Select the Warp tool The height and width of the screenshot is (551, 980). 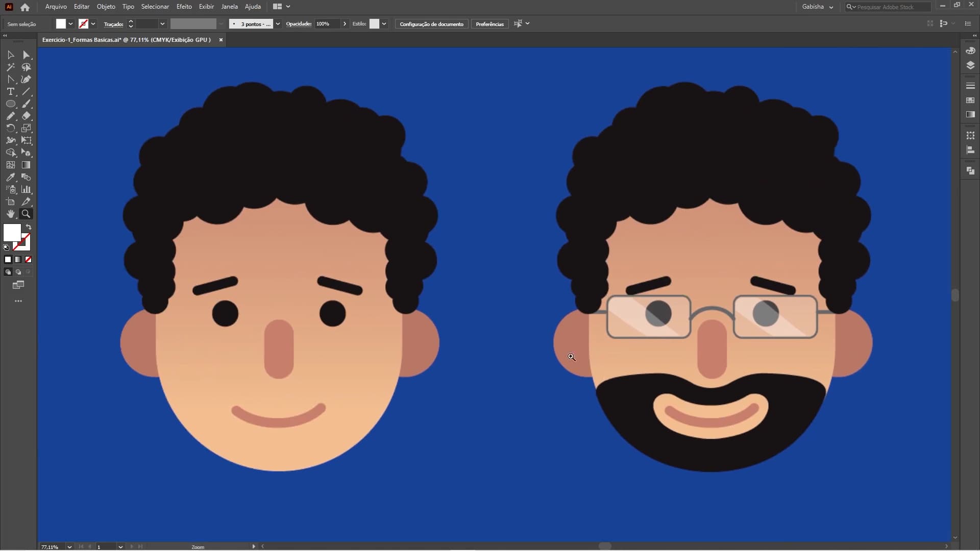[11, 140]
